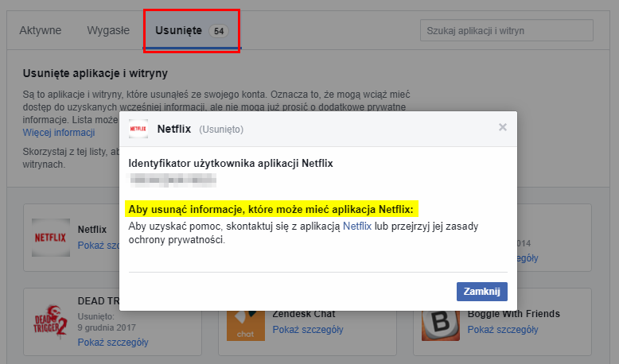Click the Netflix name on the app card
This screenshot has height=364, width=619.
click(x=92, y=230)
